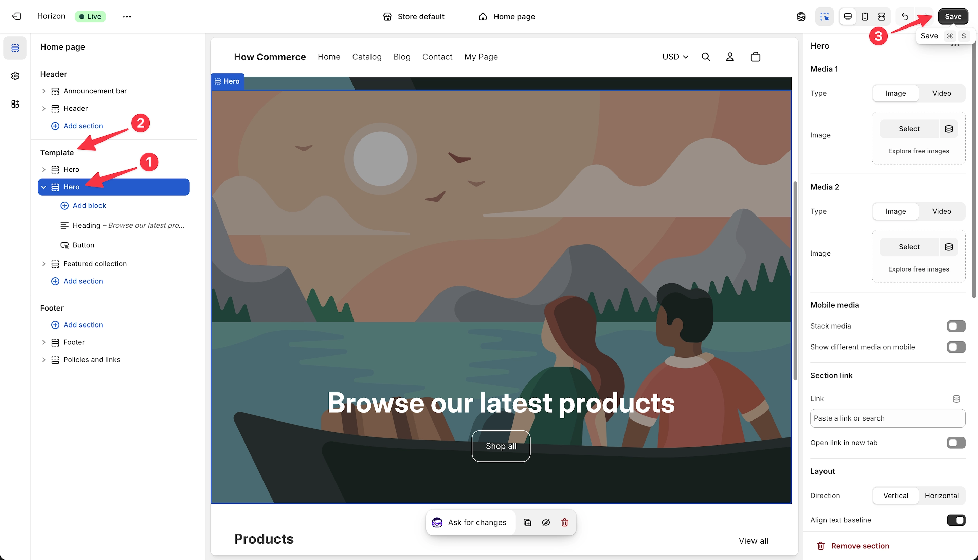Delete section trash icon in floating toolbar
This screenshot has height=560, width=978.
pyautogui.click(x=564, y=522)
